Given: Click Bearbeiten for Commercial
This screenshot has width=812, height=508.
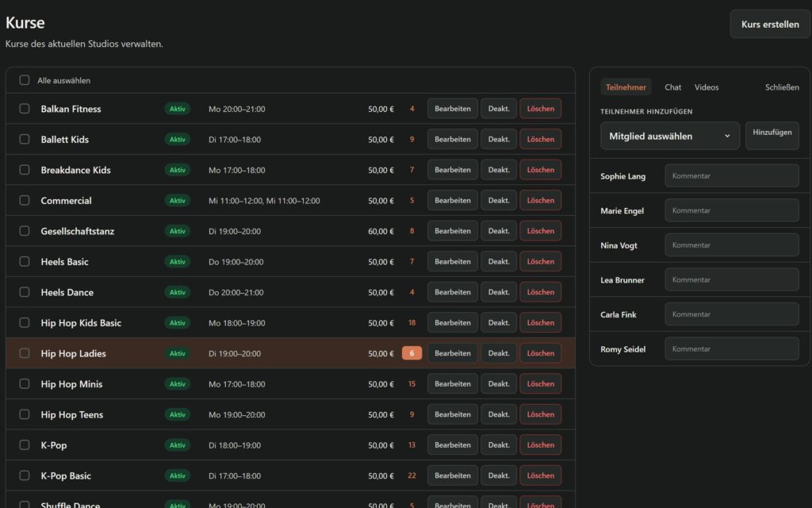Looking at the screenshot, I should point(453,200).
